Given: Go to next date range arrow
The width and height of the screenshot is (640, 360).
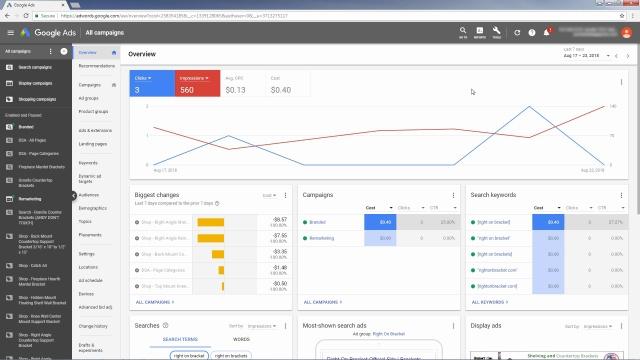Looking at the screenshot, I should point(628,56).
